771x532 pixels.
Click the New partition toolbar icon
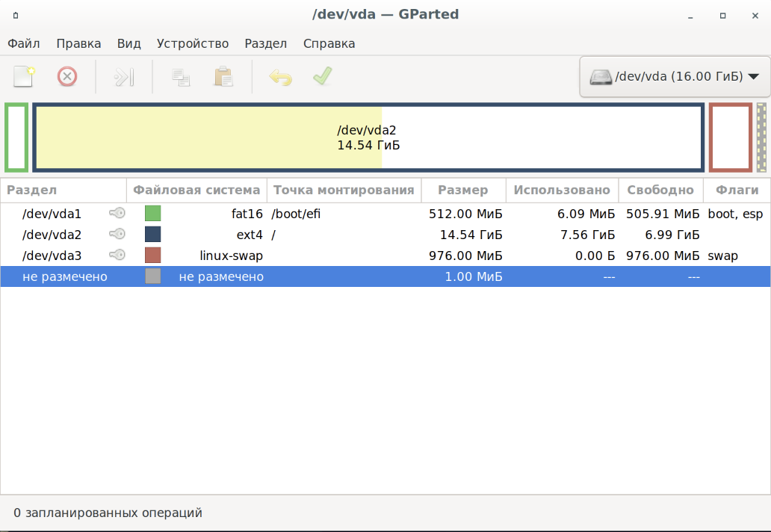(x=24, y=77)
